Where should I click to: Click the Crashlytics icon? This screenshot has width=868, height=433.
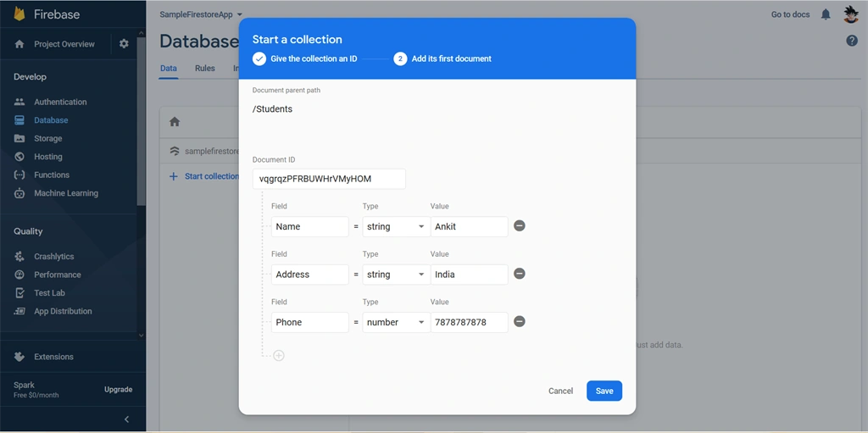click(x=19, y=257)
